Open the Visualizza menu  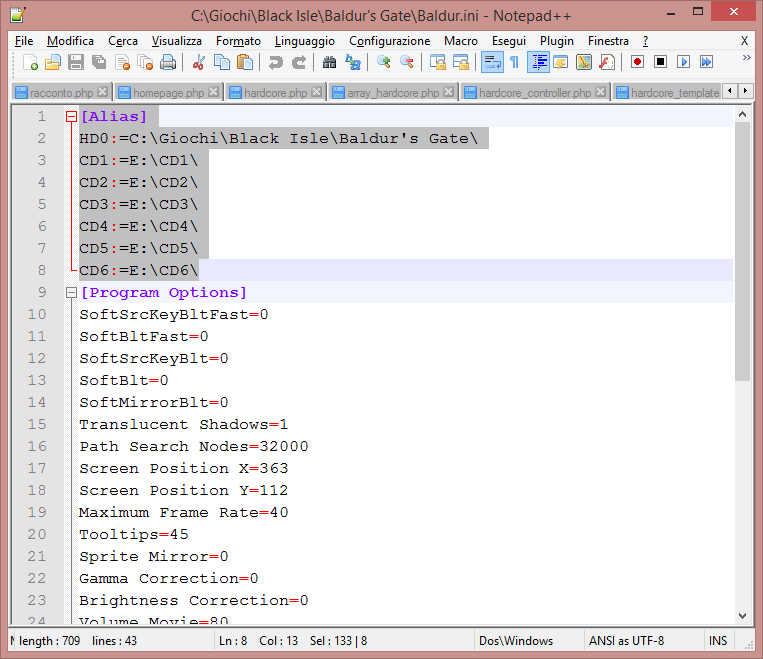click(x=176, y=41)
